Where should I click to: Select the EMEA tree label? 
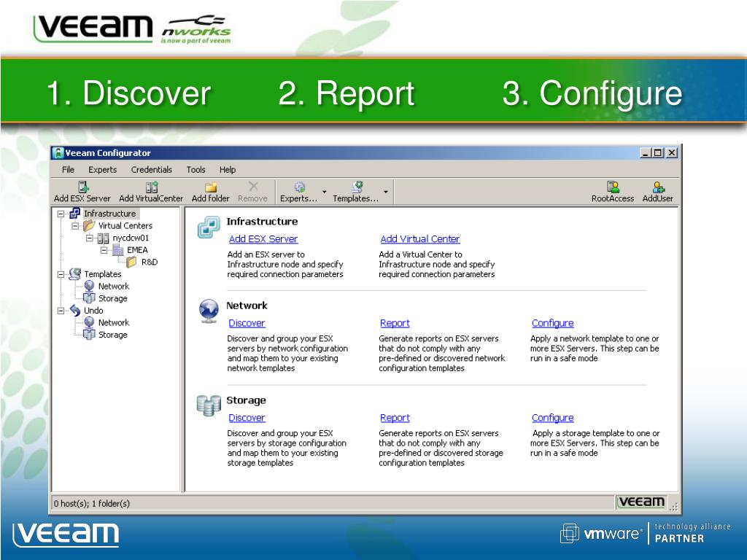137,249
